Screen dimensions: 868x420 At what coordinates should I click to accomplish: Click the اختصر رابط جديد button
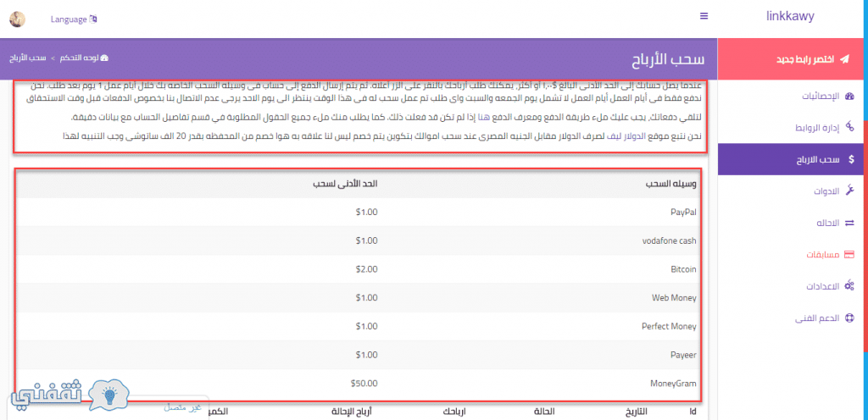pos(793,58)
